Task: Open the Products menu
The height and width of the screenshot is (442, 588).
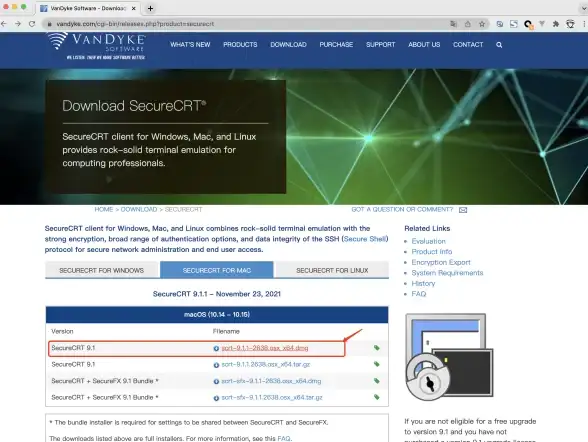Action: (x=240, y=45)
